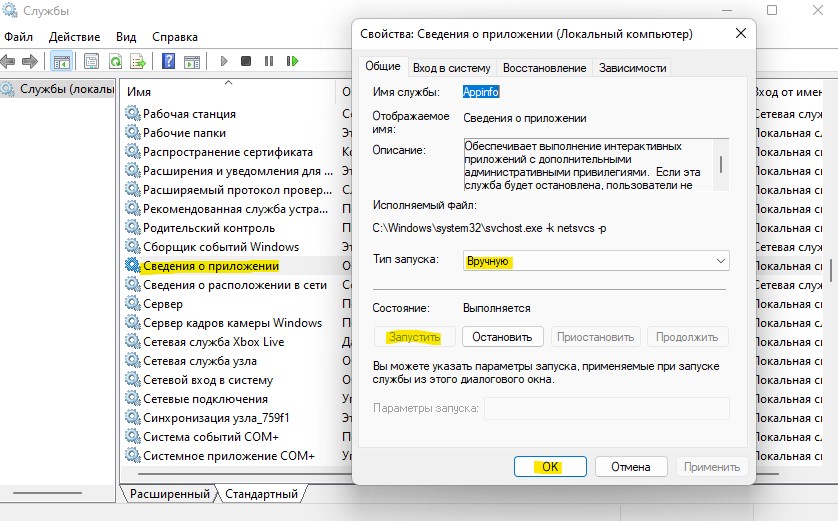Switch to the Восстановление tab

click(x=545, y=68)
